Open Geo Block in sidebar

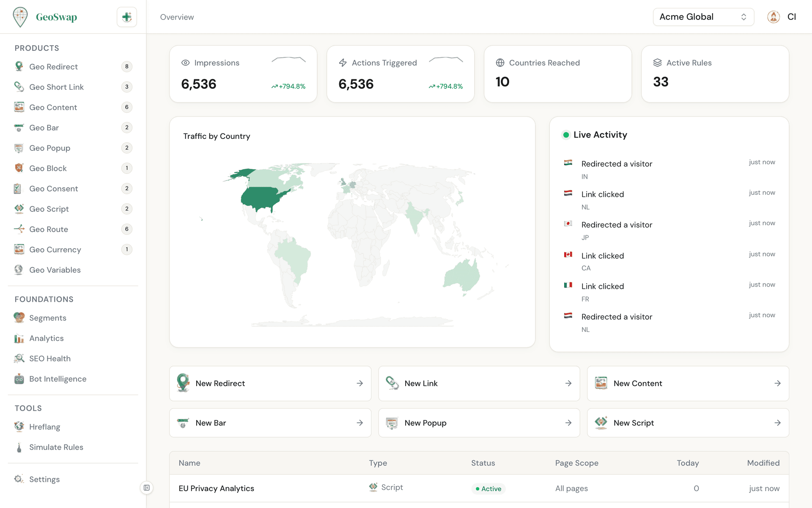(48, 168)
